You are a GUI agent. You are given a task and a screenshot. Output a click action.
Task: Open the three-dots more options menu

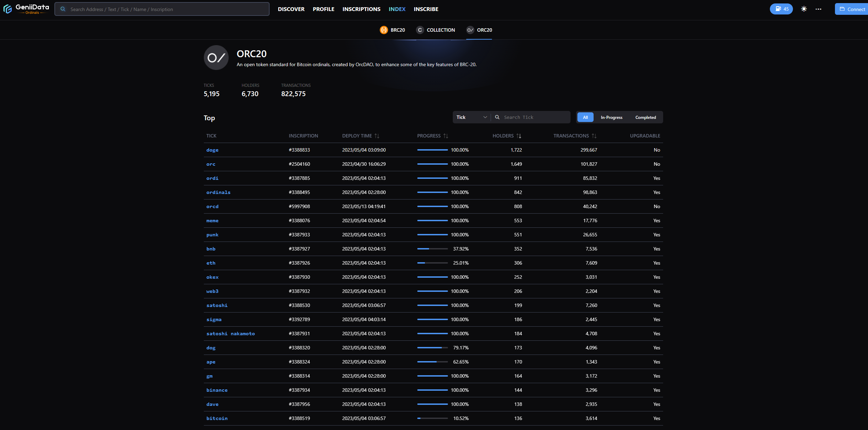(x=818, y=9)
